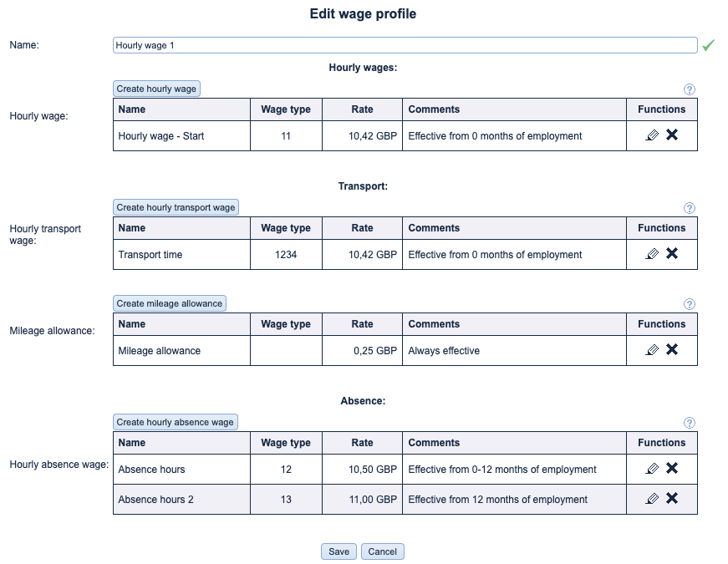728x564 pixels.
Task: Delete the Hourly wage - Start row
Action: click(672, 135)
